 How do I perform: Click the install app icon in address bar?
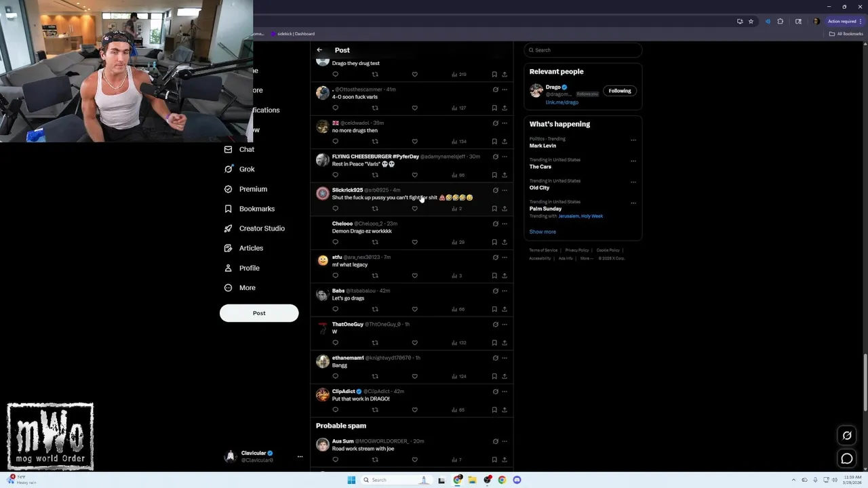coord(740,22)
